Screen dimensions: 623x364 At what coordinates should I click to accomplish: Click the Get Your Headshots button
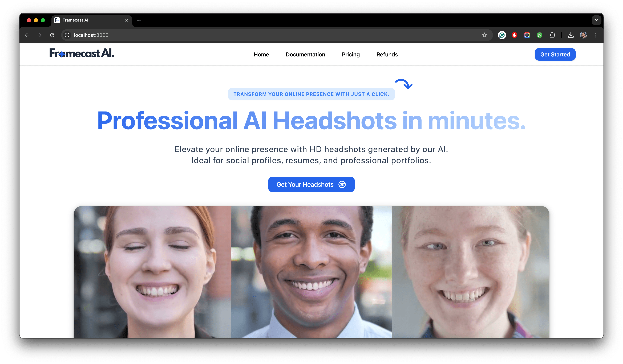[x=311, y=184]
